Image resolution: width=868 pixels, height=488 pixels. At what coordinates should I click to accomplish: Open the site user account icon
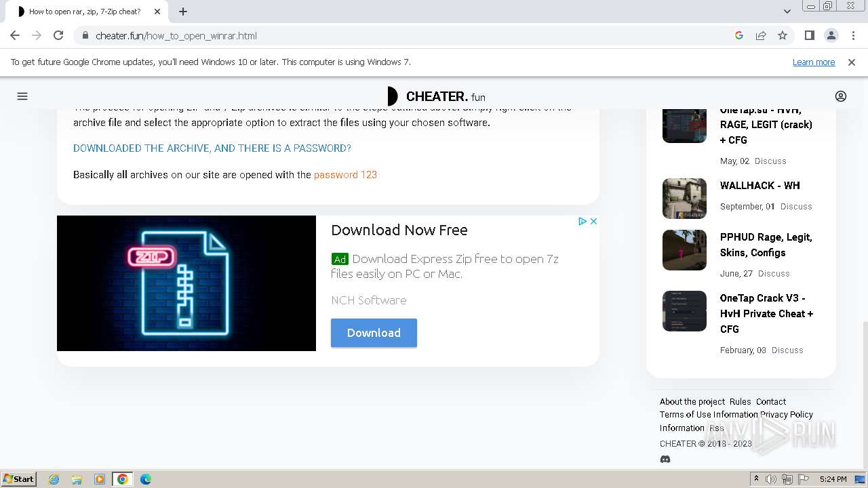841,96
